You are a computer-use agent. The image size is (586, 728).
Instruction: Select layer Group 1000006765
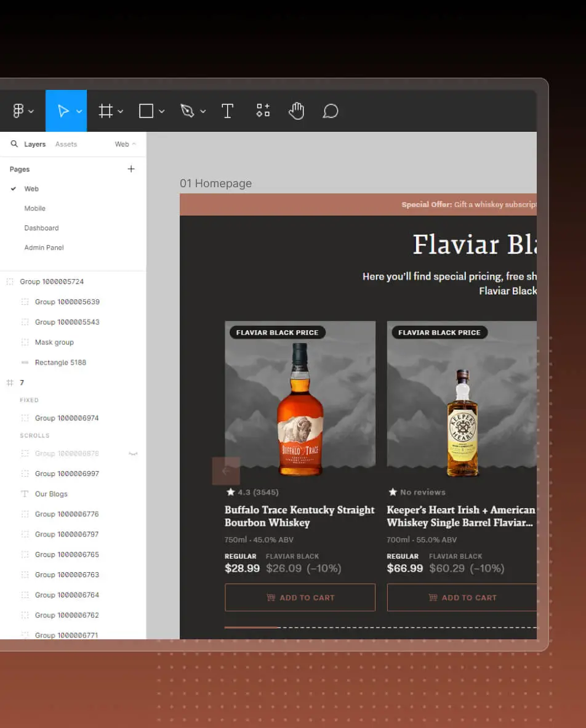coord(67,554)
